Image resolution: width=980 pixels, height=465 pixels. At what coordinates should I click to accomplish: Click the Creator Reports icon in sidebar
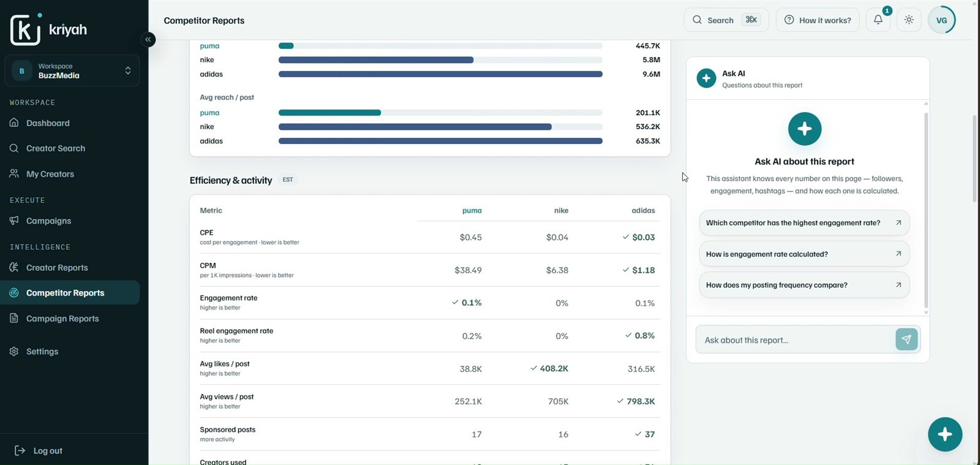pyautogui.click(x=14, y=267)
